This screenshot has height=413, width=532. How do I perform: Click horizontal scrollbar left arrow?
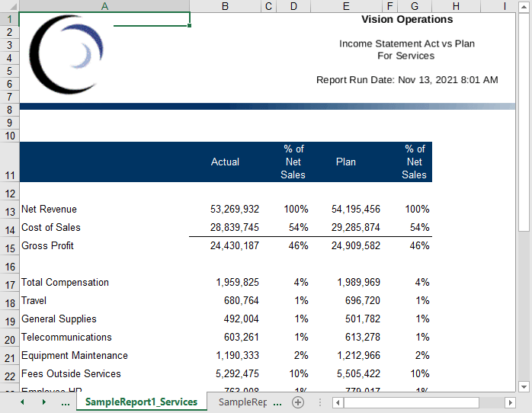(x=336, y=402)
